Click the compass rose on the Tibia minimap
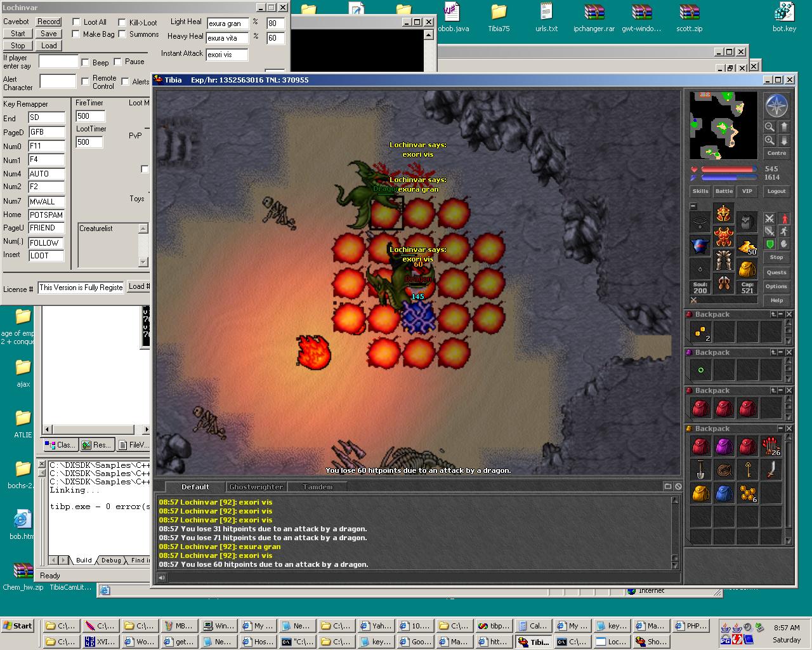The image size is (812, 650). point(776,106)
